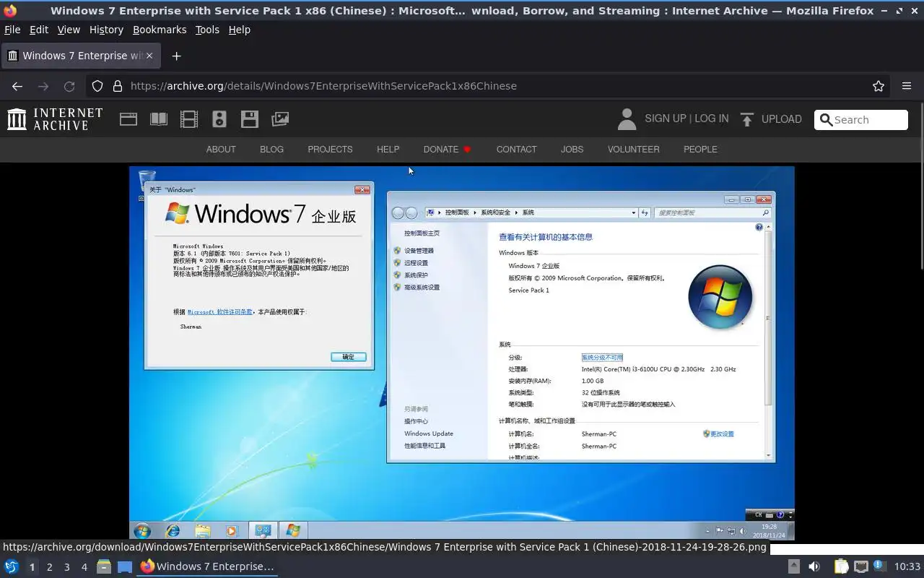Click the DONATE link
This screenshot has width=924, height=578.
[441, 149]
